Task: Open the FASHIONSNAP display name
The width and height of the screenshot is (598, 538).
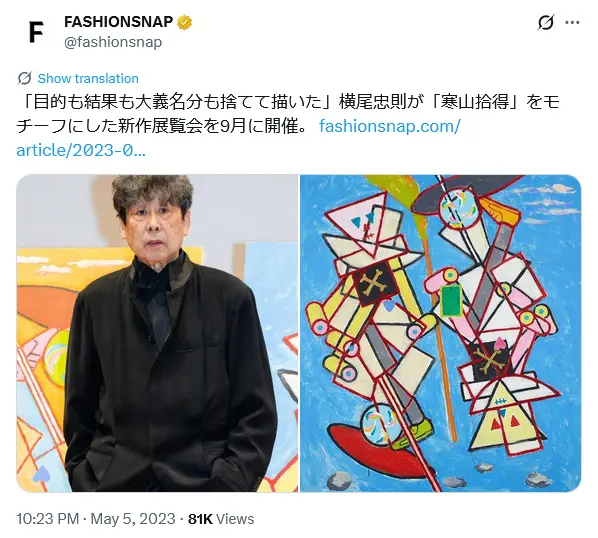Action: pos(118,22)
